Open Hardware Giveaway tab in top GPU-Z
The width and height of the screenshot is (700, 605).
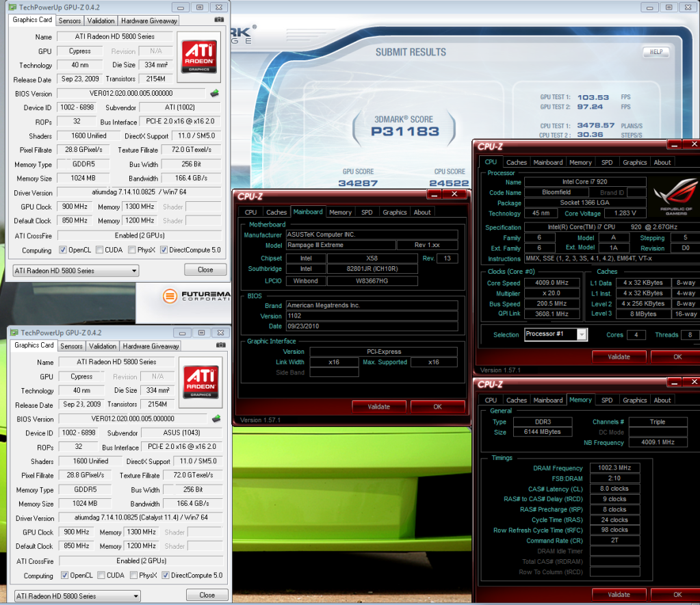pos(149,21)
